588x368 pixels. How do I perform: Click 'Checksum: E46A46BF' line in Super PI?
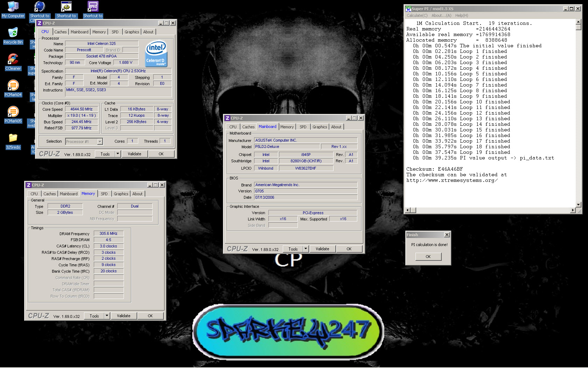(434, 169)
